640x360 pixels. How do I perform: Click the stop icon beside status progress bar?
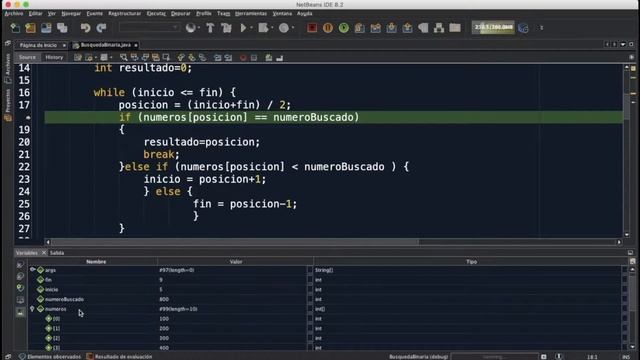(x=544, y=357)
